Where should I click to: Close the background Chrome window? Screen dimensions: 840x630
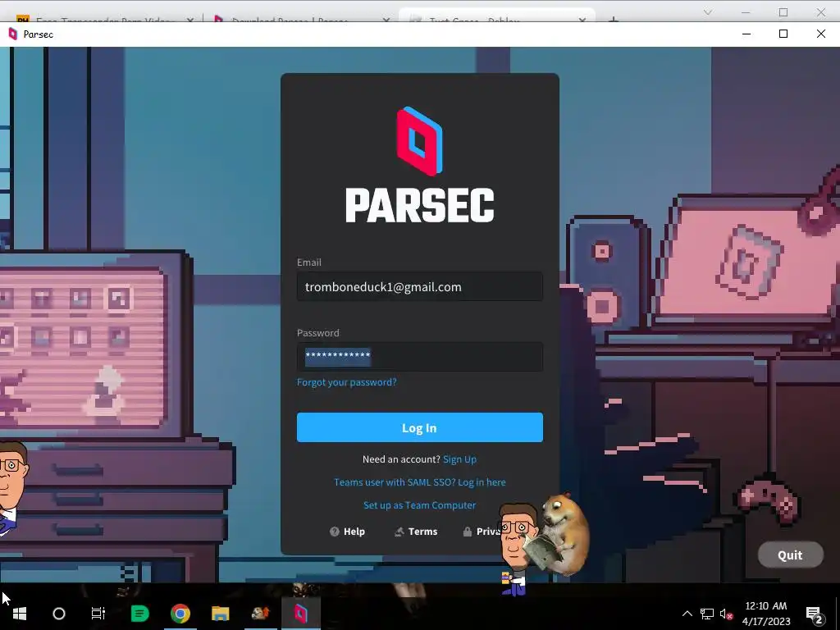tap(820, 11)
